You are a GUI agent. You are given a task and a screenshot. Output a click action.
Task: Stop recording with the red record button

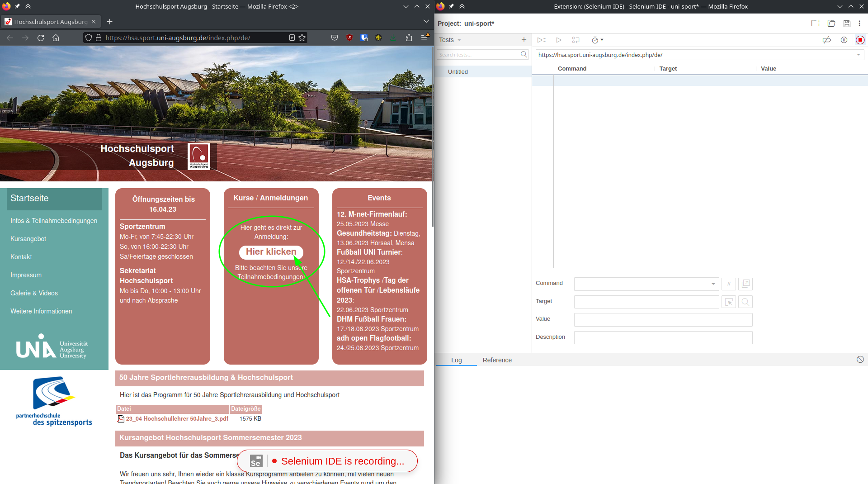860,40
